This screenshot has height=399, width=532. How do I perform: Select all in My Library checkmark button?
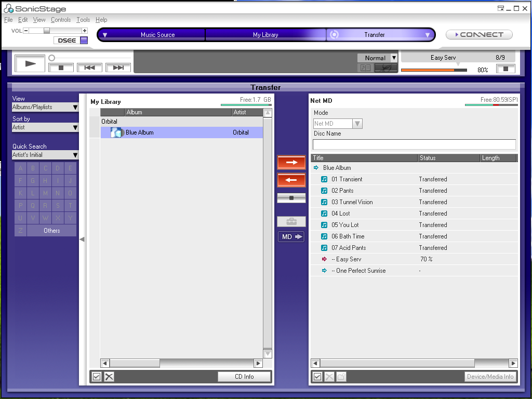pos(97,377)
